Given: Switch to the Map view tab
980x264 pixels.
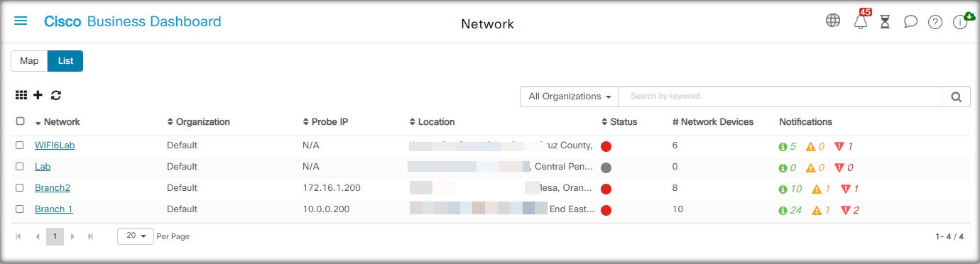Looking at the screenshot, I should pos(29,61).
